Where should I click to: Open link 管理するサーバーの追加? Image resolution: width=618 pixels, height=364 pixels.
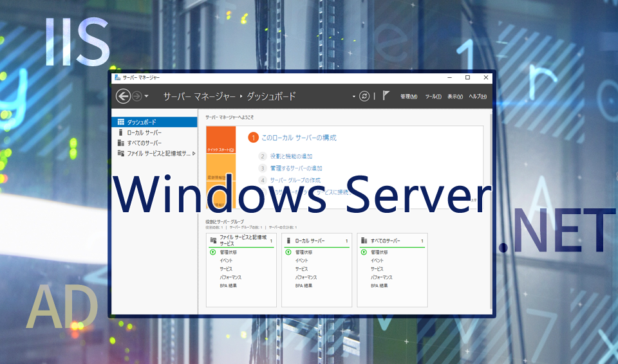(296, 168)
